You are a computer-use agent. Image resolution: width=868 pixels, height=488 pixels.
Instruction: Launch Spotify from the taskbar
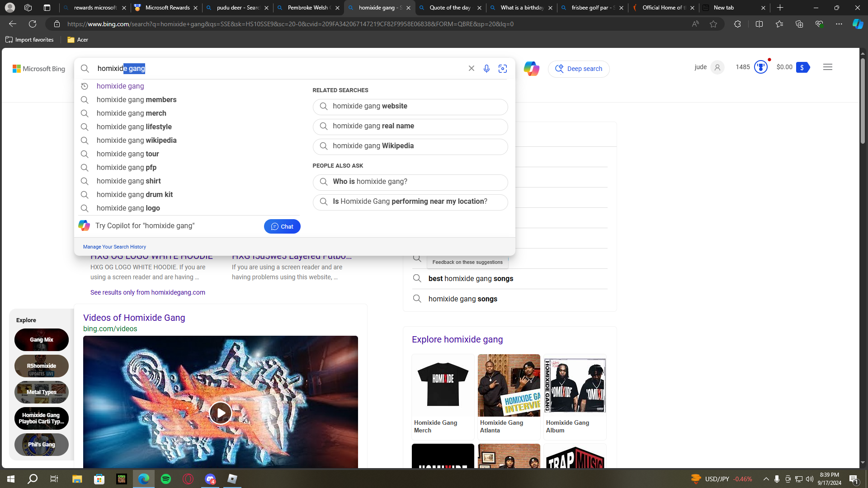(166, 479)
